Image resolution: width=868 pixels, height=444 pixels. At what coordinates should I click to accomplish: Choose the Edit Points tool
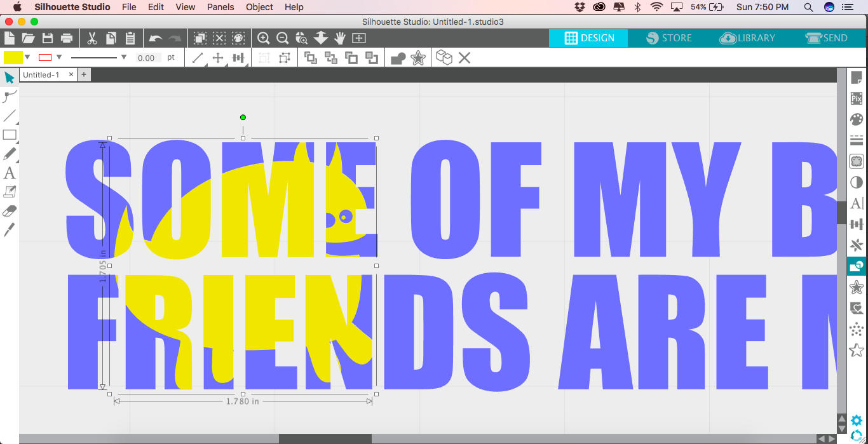[10, 97]
